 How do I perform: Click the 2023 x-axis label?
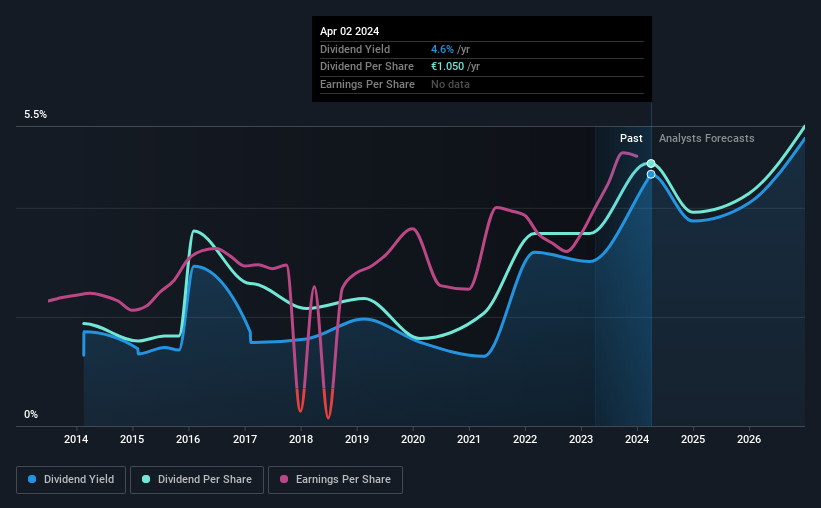click(581, 439)
